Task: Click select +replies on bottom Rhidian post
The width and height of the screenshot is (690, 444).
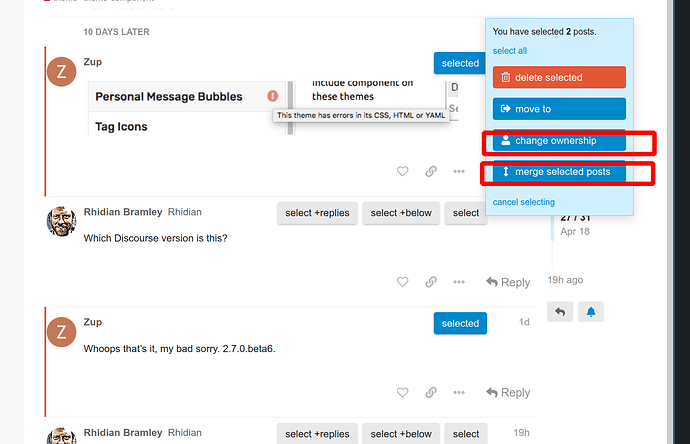Action: click(x=317, y=434)
